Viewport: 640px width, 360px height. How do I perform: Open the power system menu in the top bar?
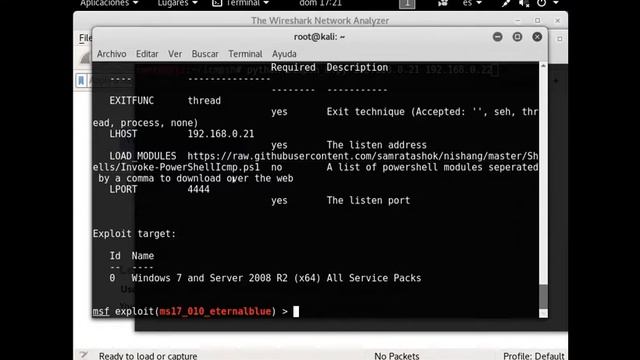click(x=547, y=3)
